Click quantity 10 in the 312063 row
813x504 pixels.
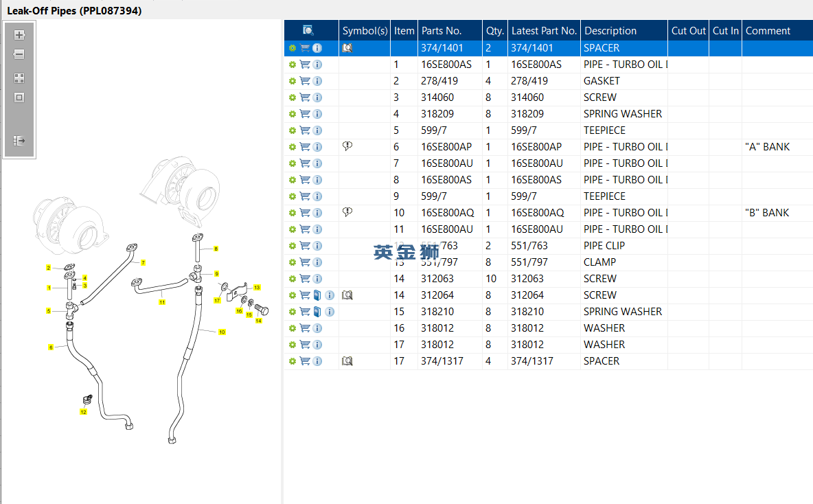click(491, 279)
